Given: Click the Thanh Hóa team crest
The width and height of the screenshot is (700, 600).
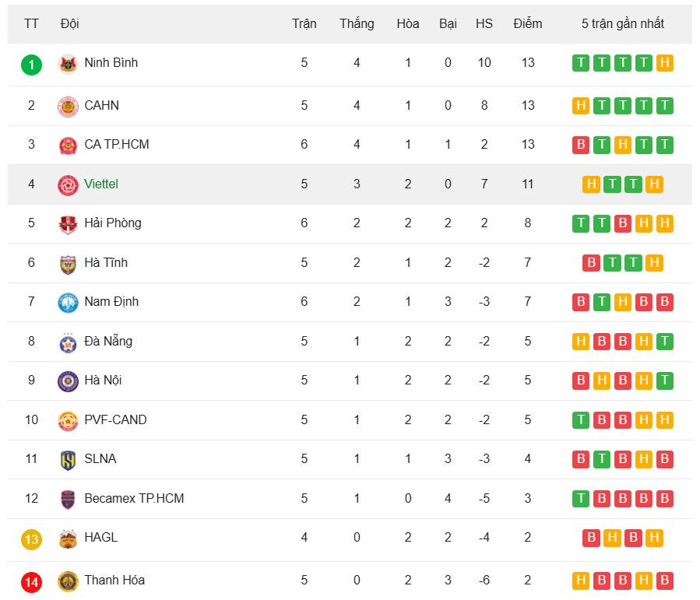Looking at the screenshot, I should point(68,581).
